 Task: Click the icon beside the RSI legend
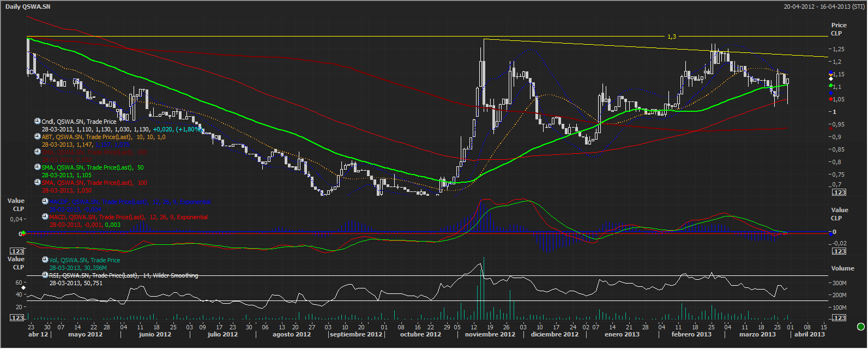pyautogui.click(x=45, y=275)
